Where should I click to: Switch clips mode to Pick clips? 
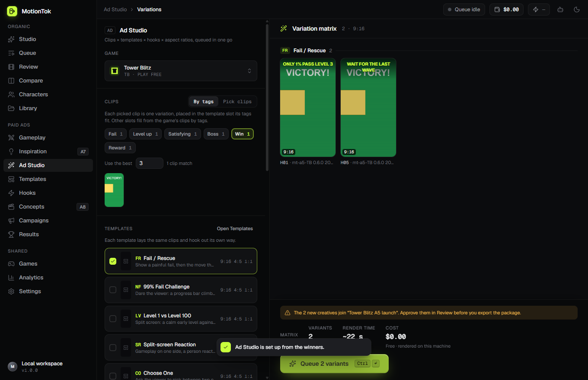click(x=237, y=101)
